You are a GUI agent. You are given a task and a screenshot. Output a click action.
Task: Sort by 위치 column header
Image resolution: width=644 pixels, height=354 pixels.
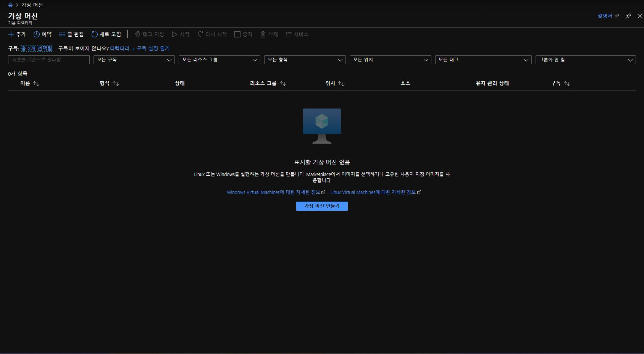coord(335,83)
